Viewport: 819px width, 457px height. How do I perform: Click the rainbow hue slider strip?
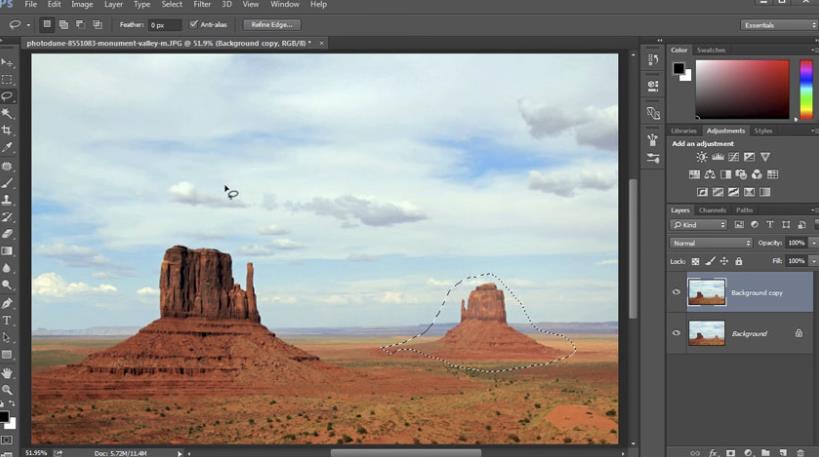(806, 89)
